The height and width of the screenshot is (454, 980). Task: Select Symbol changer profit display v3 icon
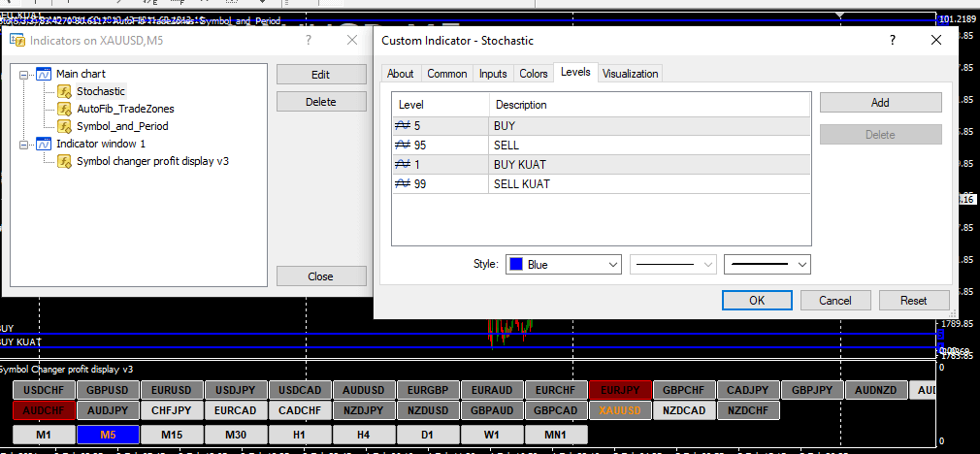coord(64,161)
